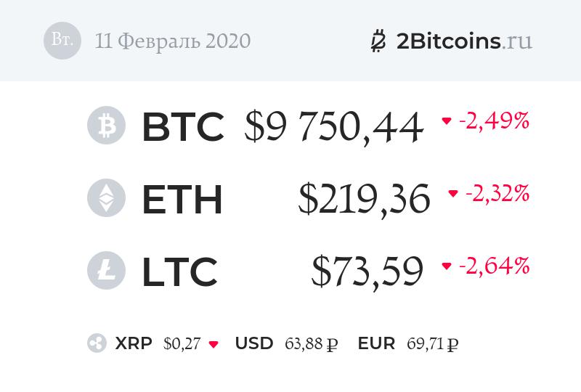Click the USD rate 63,88 ₽
Screen dimensions: 581x392
(x=312, y=344)
